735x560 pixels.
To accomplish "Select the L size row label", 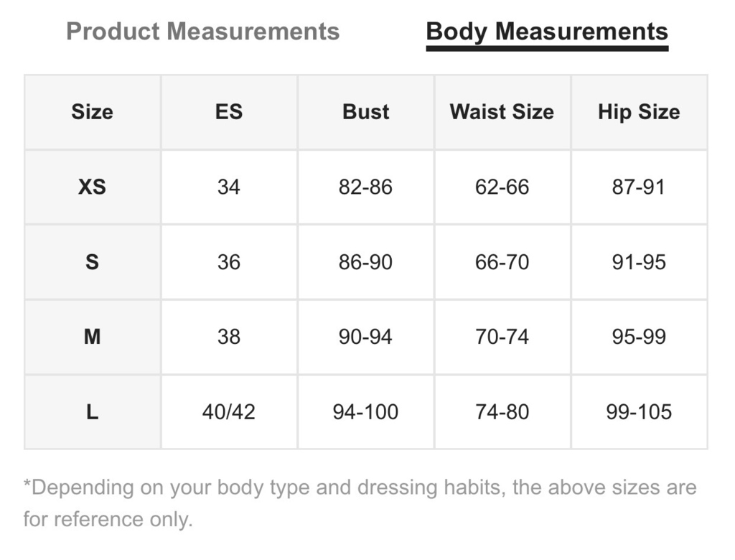I will (93, 412).
